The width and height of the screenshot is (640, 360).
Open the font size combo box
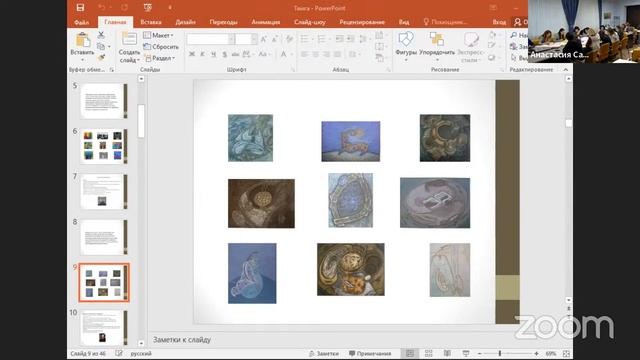(246, 39)
